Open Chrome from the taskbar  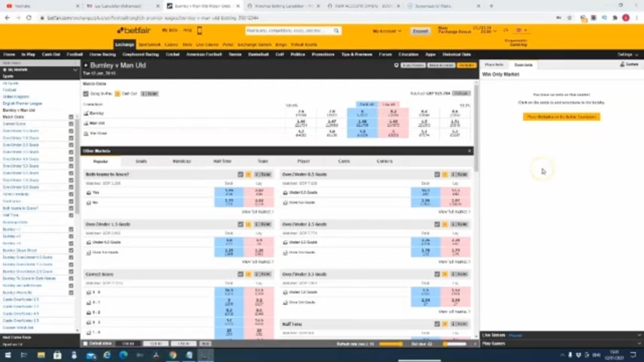pos(173,355)
